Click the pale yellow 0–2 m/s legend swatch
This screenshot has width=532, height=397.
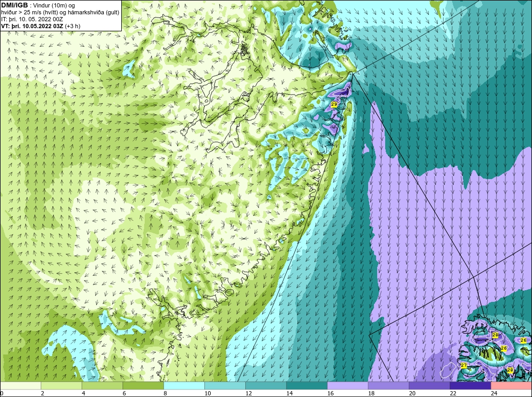(20, 385)
